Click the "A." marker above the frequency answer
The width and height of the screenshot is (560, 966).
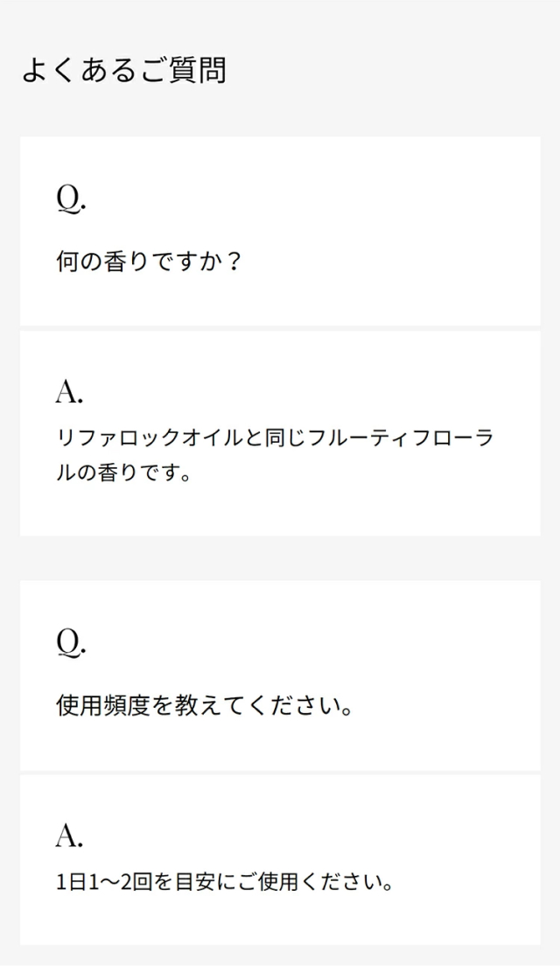pyautogui.click(x=69, y=836)
